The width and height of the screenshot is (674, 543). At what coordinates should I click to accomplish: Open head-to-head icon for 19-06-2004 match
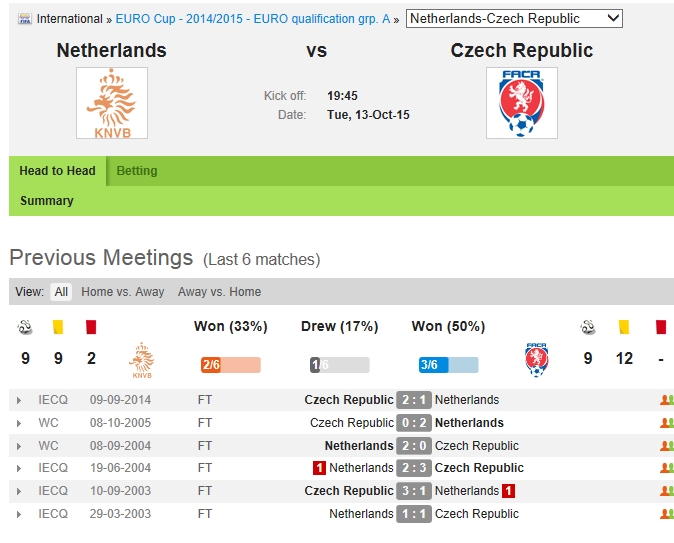(x=666, y=468)
